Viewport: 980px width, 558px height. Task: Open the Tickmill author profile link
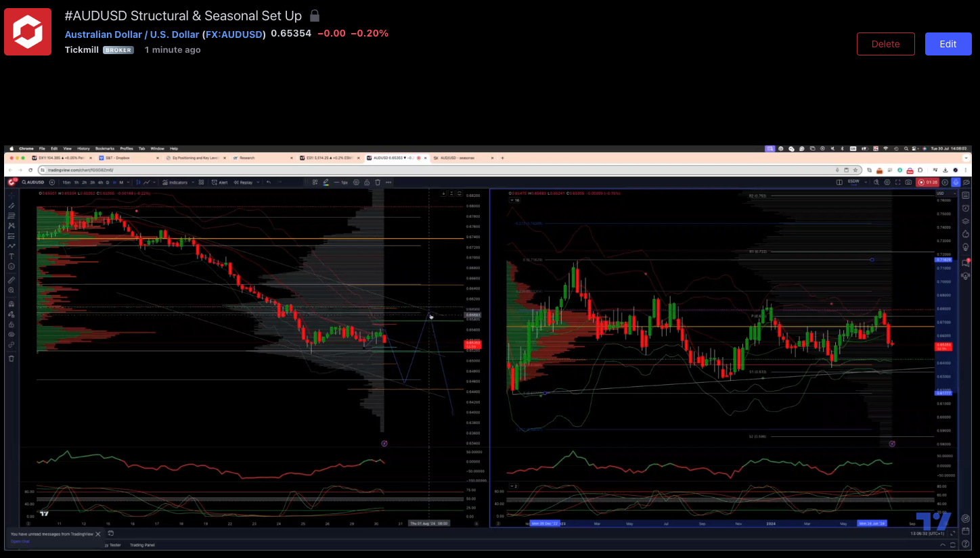click(81, 49)
